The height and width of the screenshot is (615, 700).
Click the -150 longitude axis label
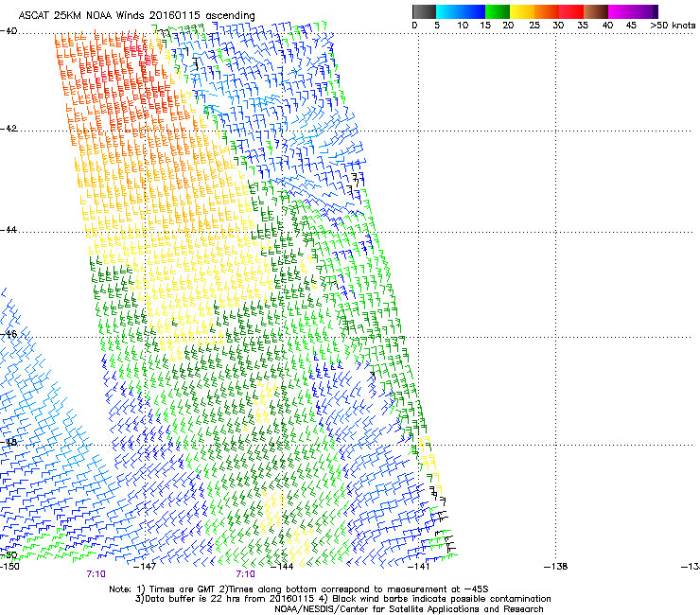click(9, 567)
